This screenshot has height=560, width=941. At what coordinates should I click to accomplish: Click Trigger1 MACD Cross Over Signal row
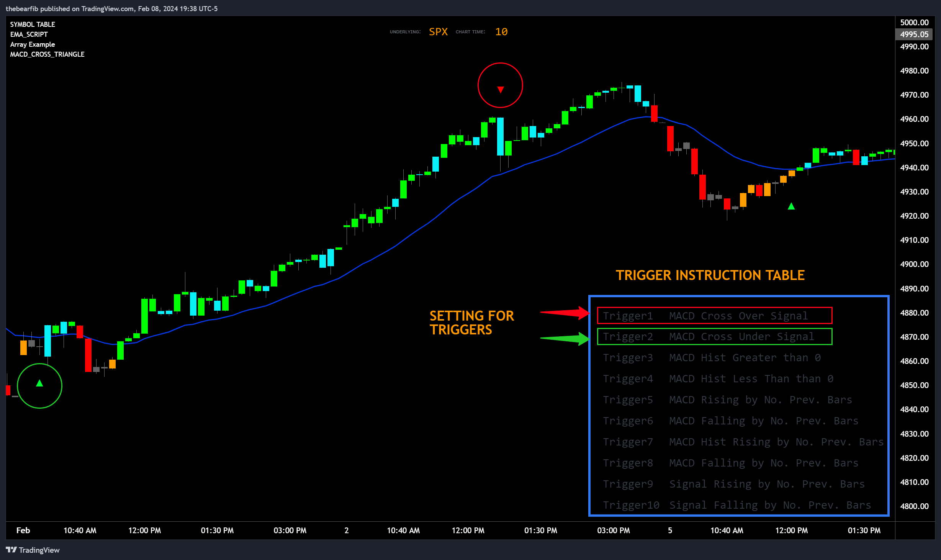tap(715, 316)
